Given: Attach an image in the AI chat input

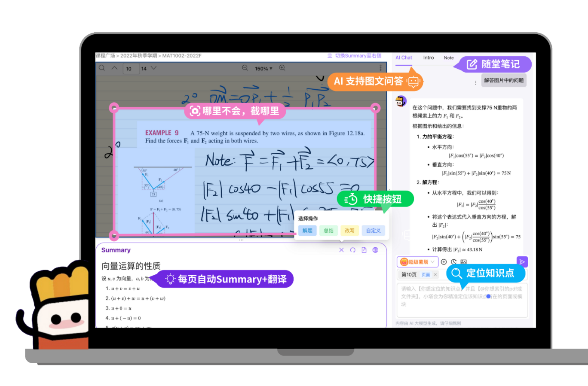Looking at the screenshot, I should (463, 261).
